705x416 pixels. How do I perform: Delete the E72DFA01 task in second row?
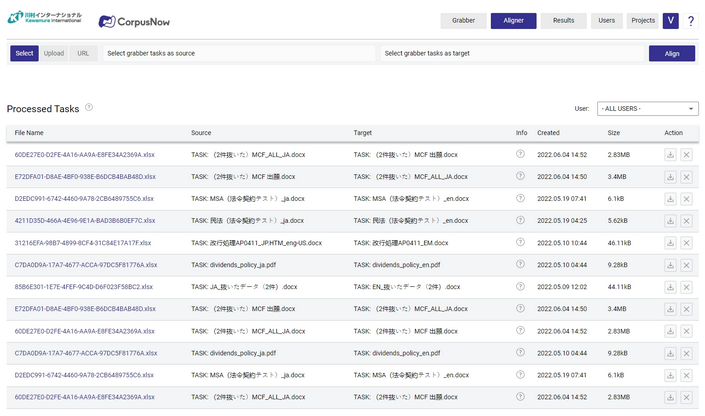(x=686, y=176)
